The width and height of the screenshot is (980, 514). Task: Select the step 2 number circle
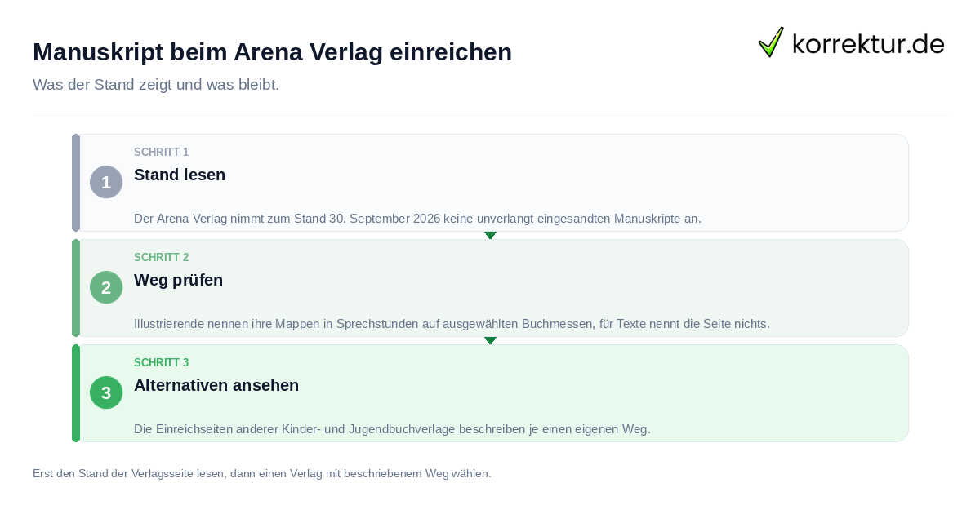click(106, 287)
